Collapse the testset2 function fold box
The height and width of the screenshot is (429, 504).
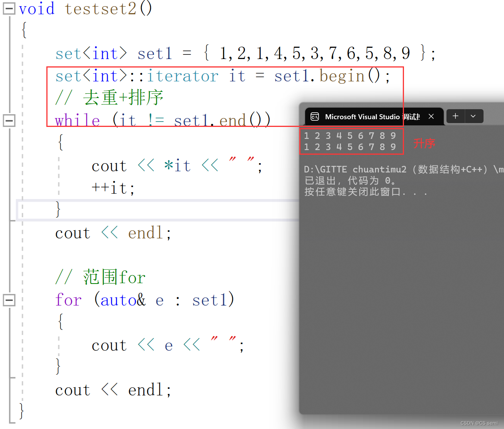pos(9,8)
